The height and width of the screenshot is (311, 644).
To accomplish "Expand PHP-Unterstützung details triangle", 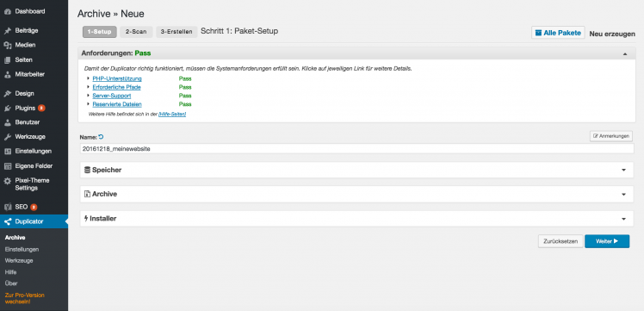I will click(x=89, y=78).
